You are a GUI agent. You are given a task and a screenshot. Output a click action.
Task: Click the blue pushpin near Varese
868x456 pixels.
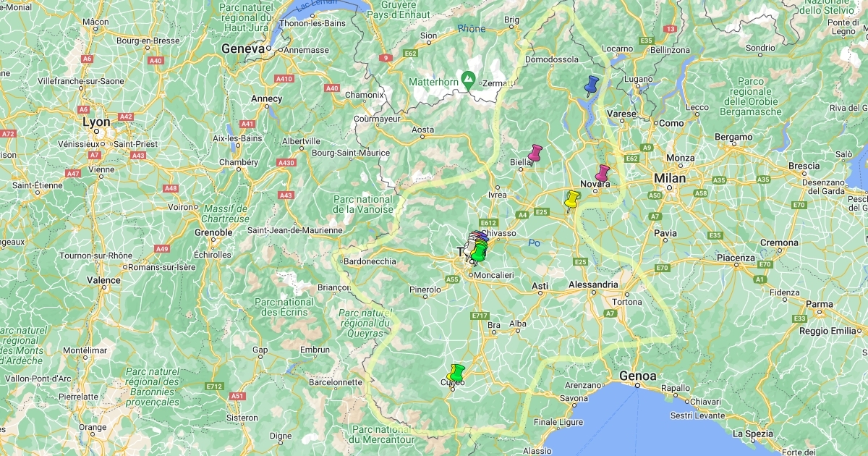coord(592,85)
